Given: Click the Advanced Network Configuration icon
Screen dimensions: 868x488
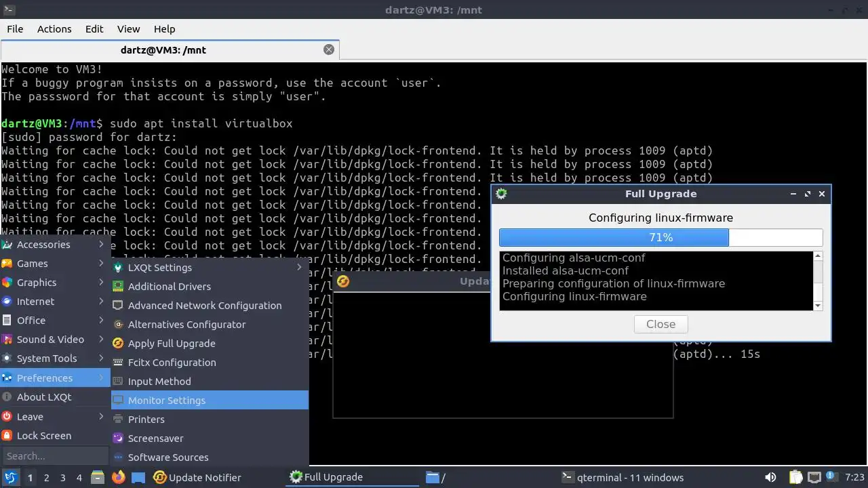Looking at the screenshot, I should point(118,306).
